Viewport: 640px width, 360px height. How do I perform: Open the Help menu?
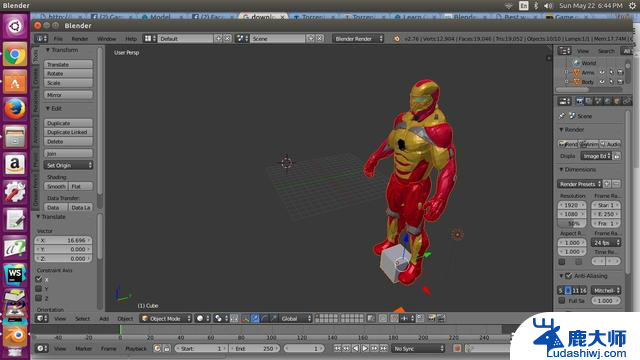[131, 39]
